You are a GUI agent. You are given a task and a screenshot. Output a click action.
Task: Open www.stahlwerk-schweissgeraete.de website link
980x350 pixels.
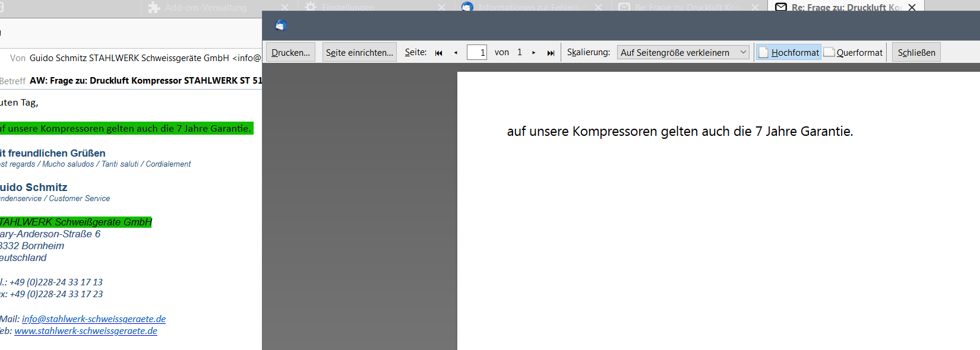pos(86,331)
